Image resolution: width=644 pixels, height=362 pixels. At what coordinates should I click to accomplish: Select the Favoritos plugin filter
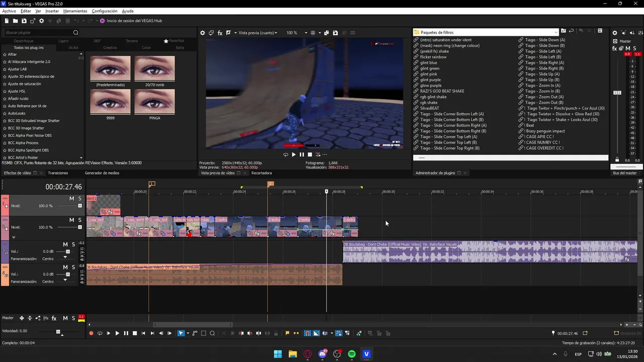[x=174, y=41]
